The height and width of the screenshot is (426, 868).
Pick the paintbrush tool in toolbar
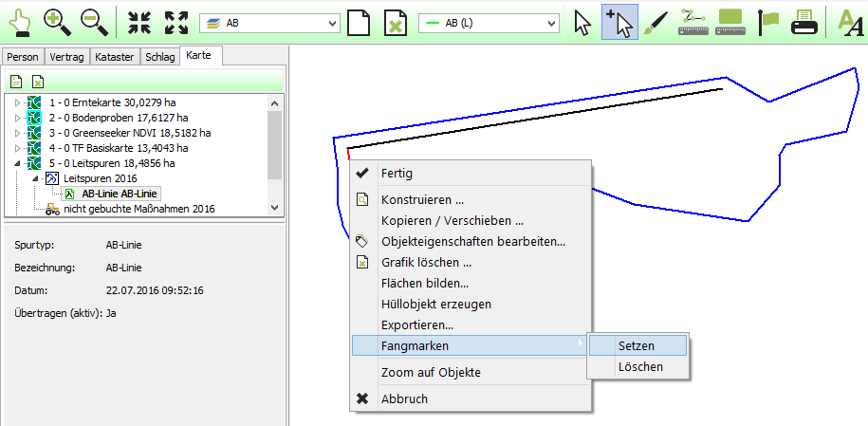pyautogui.click(x=656, y=23)
